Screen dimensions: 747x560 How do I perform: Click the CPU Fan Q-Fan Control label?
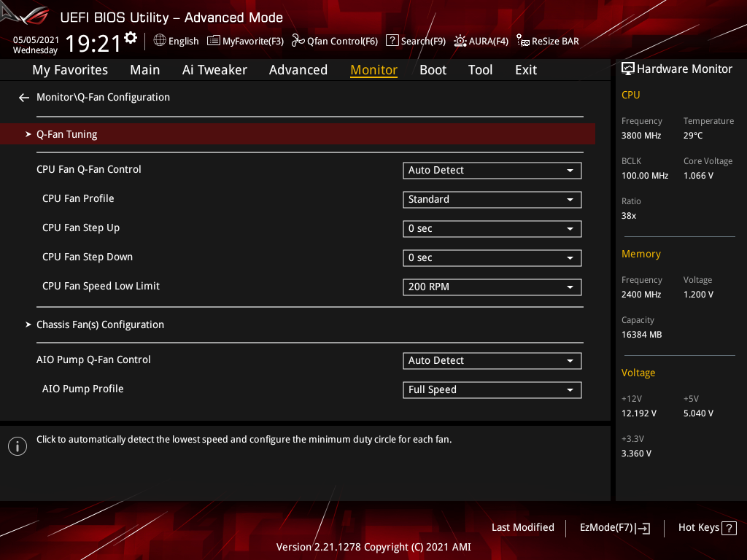(x=88, y=169)
